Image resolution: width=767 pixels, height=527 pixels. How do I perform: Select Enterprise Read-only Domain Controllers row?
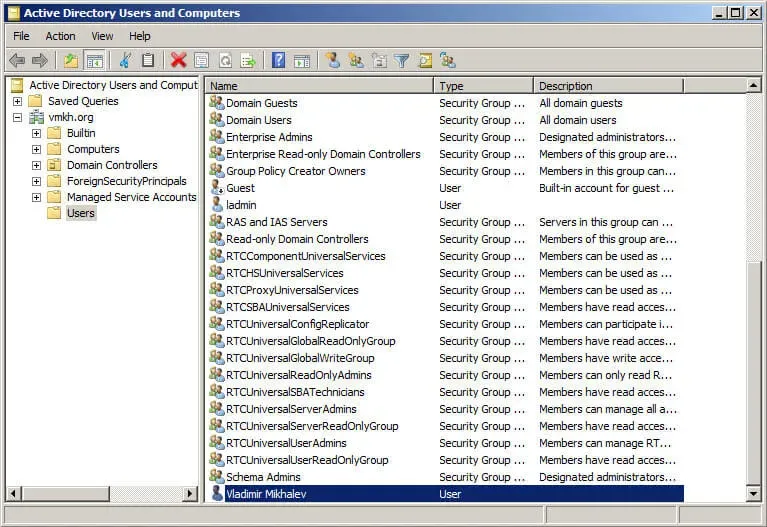(444, 154)
